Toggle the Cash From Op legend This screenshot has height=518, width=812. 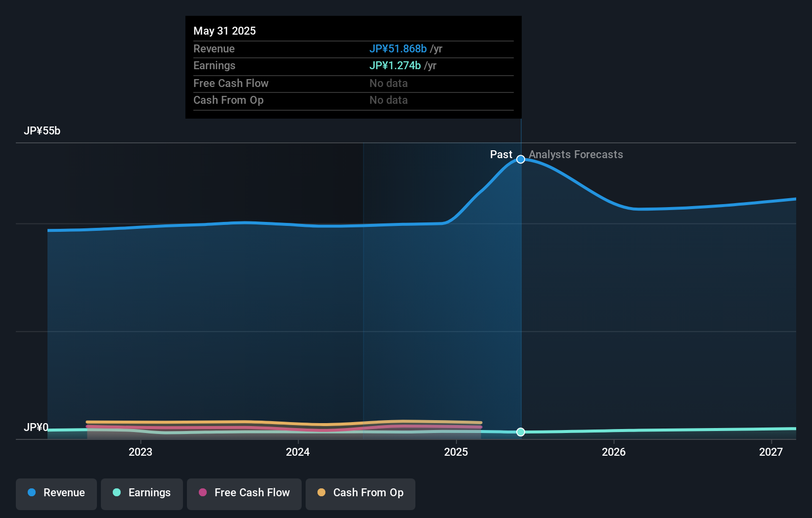[361, 494]
